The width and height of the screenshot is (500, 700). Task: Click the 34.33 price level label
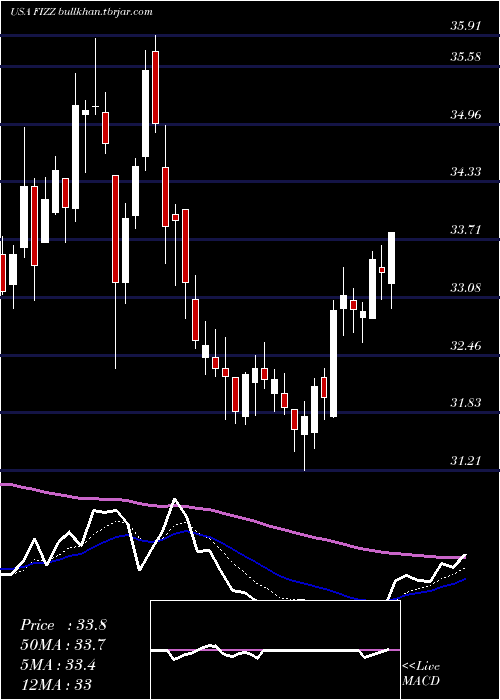466,172
